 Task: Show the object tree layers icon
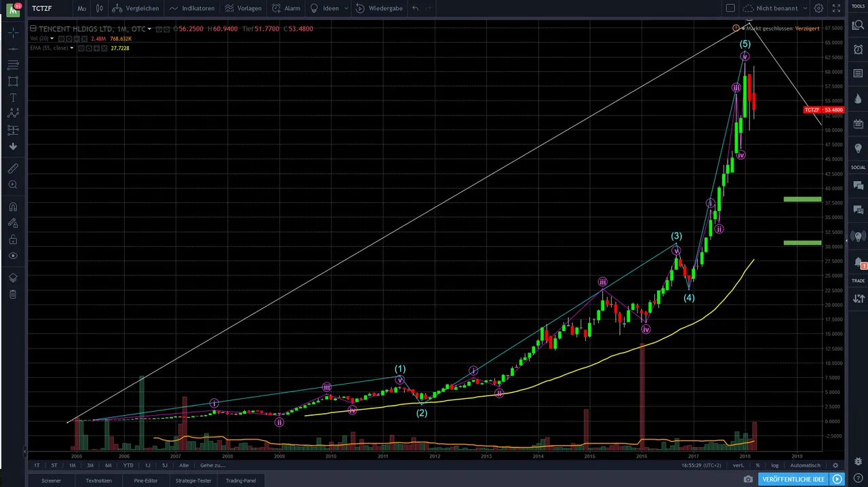pos(13,278)
